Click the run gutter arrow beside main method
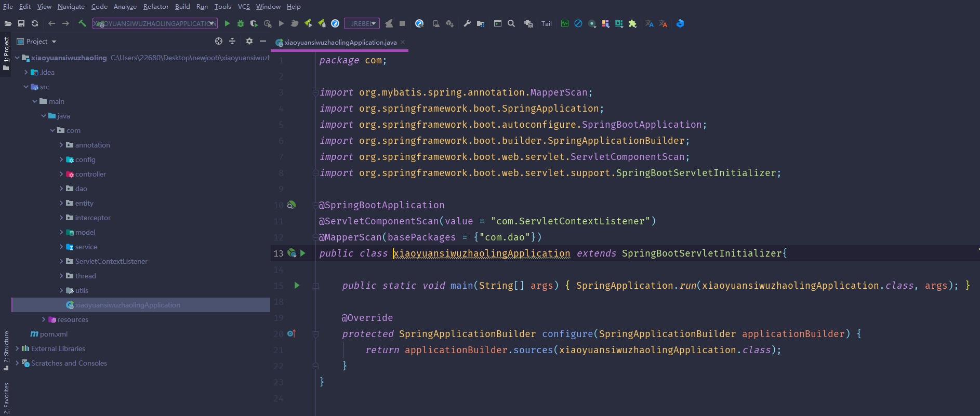This screenshot has width=980, height=416. point(297,285)
